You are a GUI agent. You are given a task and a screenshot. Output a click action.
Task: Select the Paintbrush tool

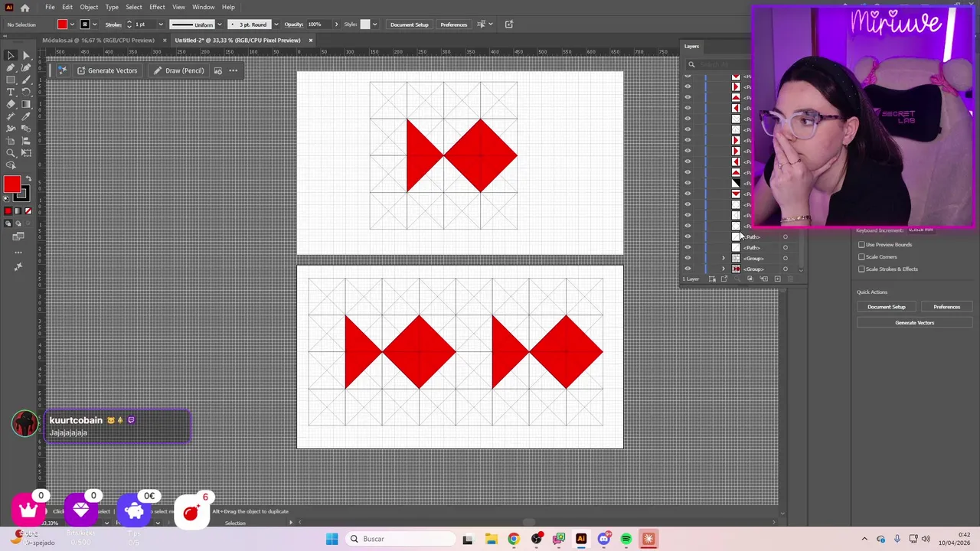tap(26, 80)
